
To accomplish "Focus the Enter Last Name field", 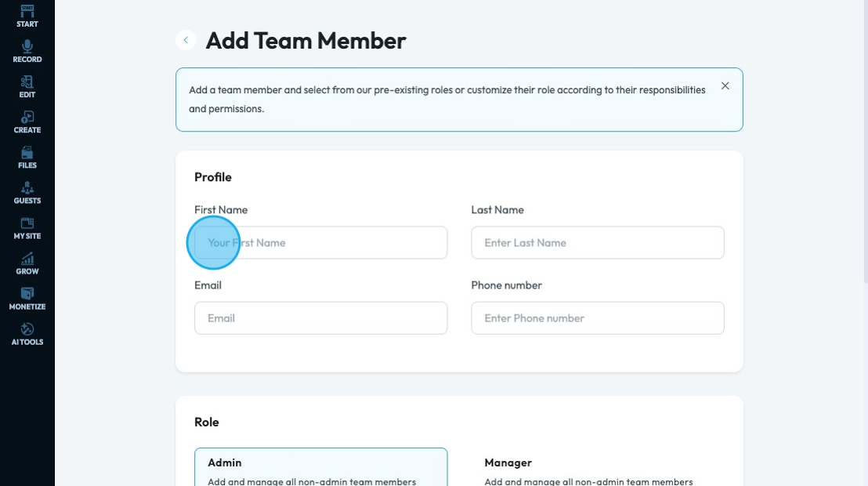I will click(598, 243).
